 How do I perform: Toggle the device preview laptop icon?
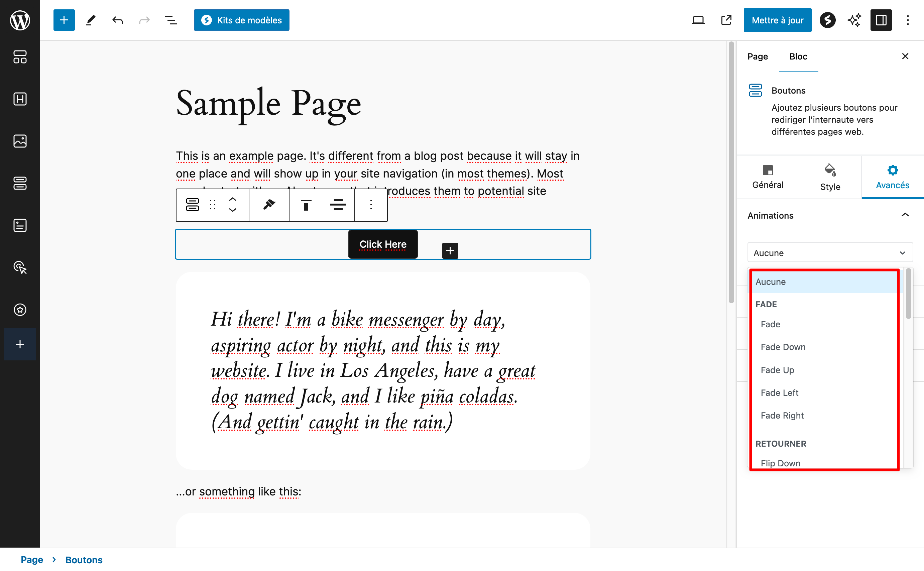698,20
